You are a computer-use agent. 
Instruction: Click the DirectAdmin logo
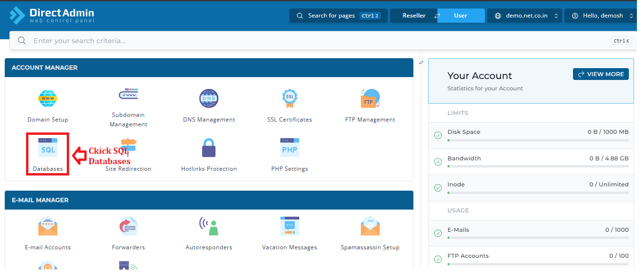point(52,15)
